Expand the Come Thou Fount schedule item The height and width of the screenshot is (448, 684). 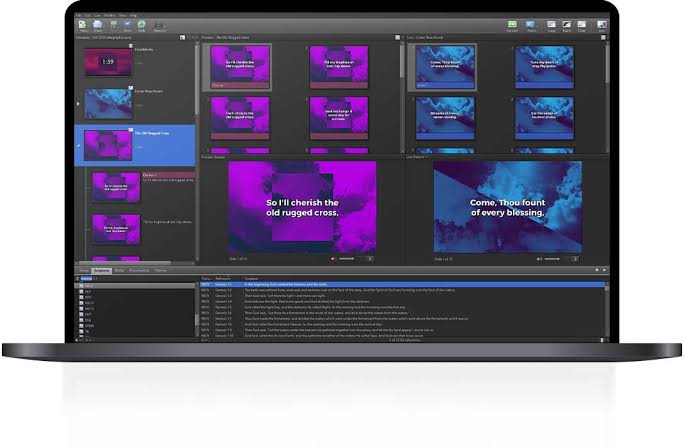click(x=79, y=103)
